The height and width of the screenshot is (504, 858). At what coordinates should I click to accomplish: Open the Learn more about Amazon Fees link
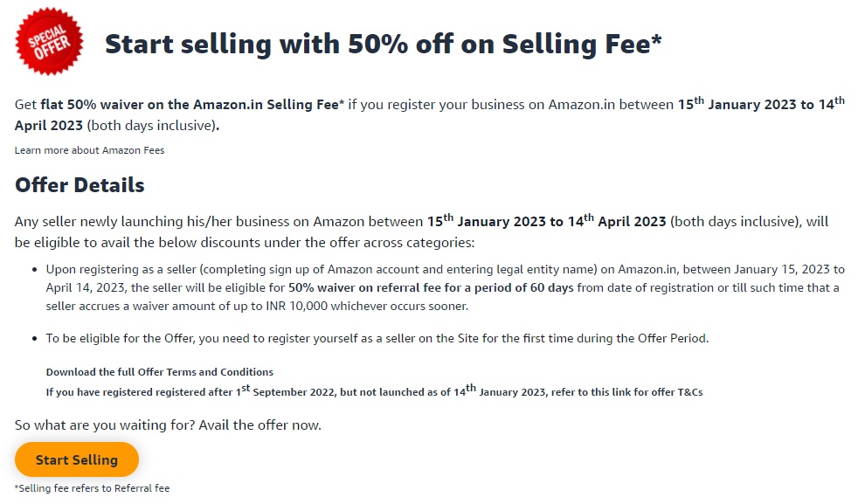point(89,150)
